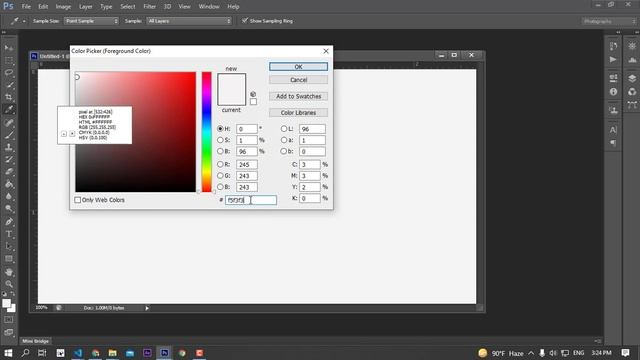Viewport: 640px width, 360px height.
Task: Select the Hand tool
Action: [x=9, y=272]
